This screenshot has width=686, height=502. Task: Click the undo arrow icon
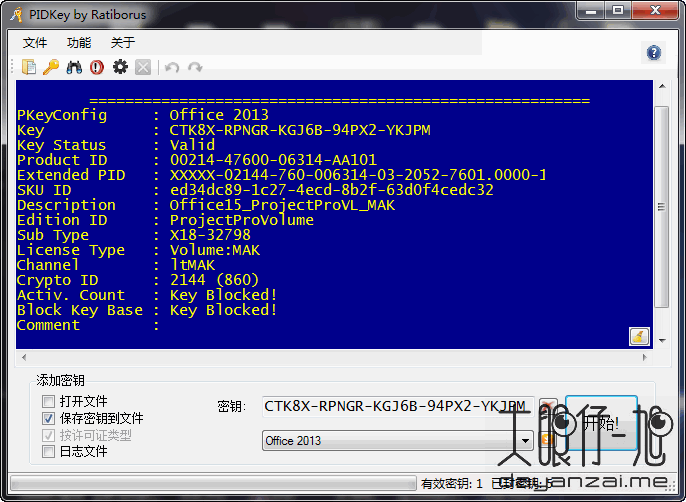[x=172, y=67]
